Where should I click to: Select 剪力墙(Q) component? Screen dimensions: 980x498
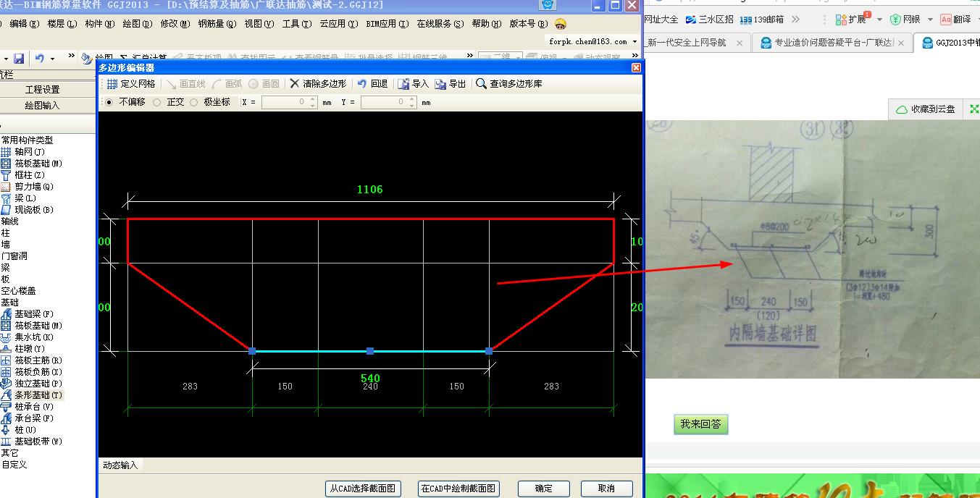(x=28, y=187)
